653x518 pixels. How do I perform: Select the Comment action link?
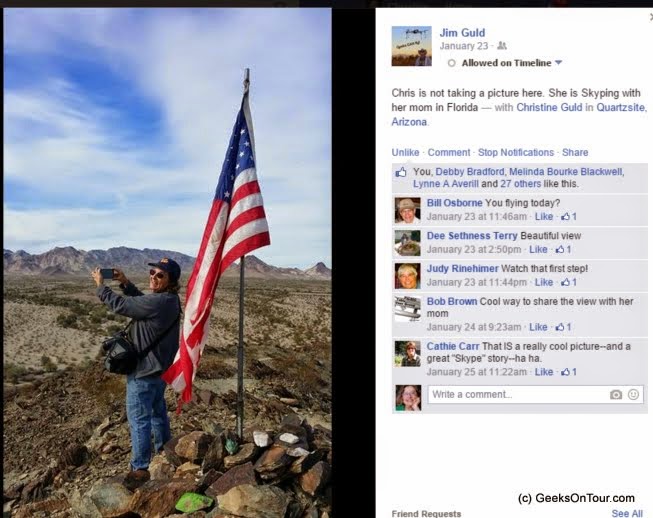(449, 152)
